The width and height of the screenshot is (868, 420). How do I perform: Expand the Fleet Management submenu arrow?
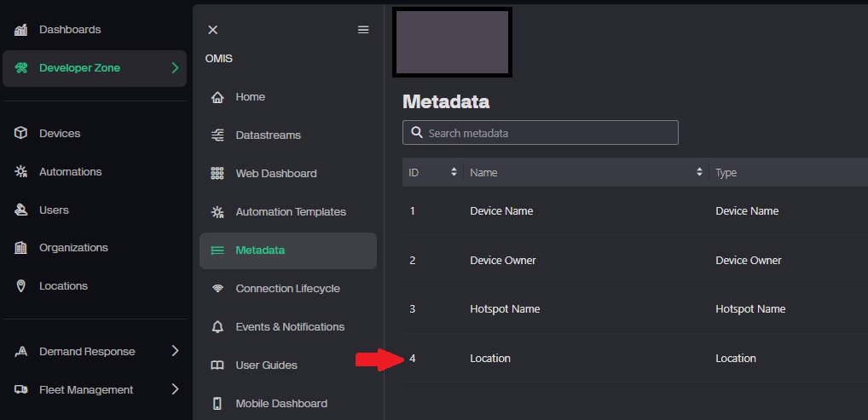click(175, 389)
